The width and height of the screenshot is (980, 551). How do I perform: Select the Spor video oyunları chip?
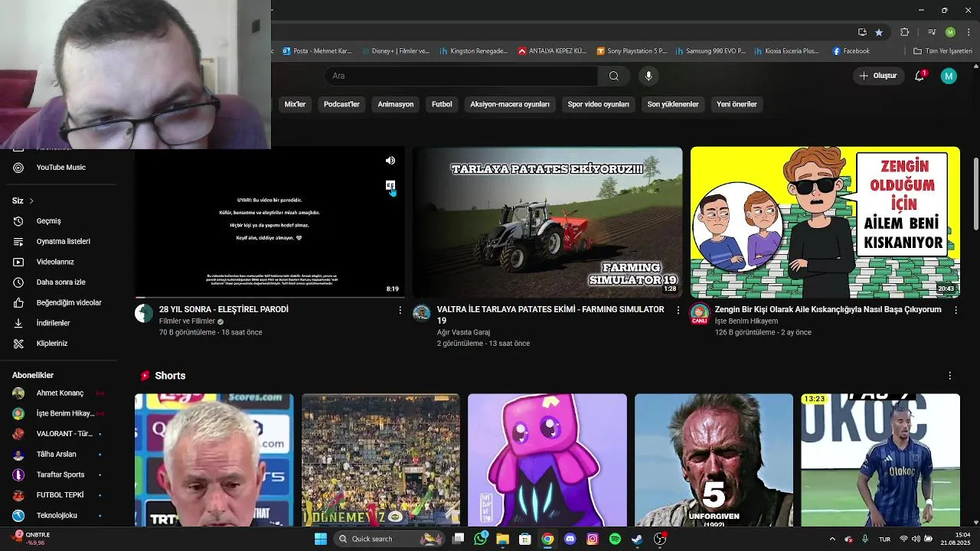pyautogui.click(x=599, y=104)
